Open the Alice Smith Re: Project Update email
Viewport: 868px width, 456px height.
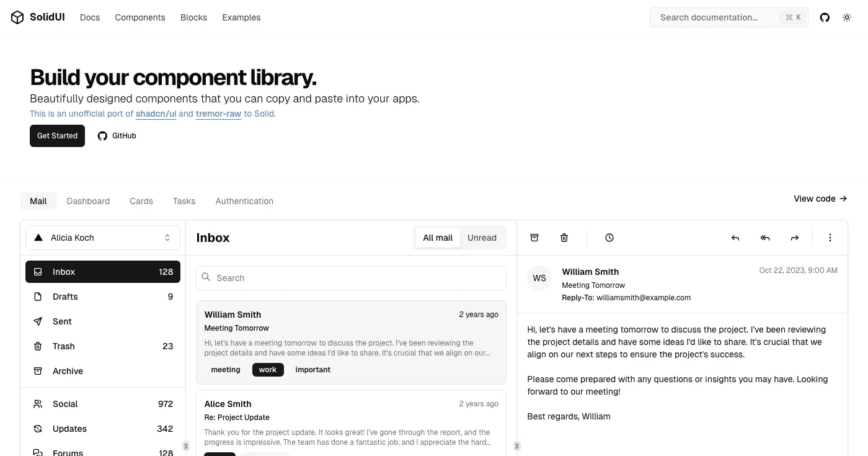[351, 423]
